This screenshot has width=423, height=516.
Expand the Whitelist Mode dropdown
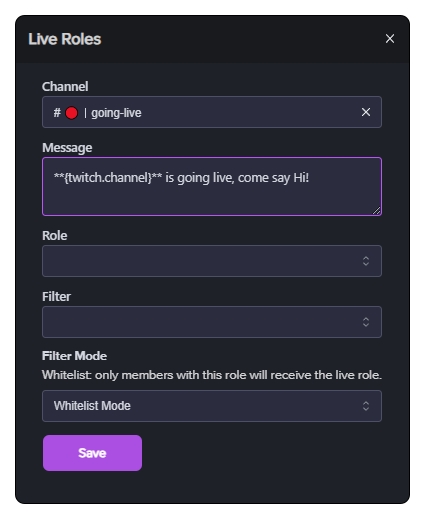212,406
